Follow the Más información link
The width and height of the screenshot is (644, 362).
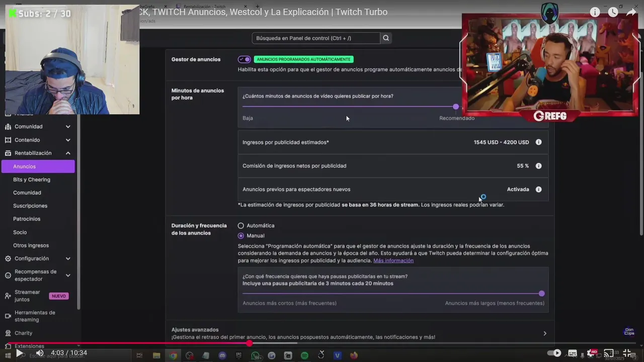tap(393, 260)
